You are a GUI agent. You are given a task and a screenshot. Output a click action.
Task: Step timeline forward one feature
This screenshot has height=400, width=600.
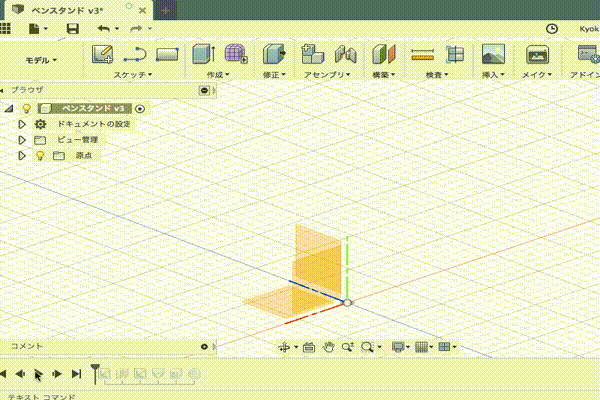pos(57,374)
